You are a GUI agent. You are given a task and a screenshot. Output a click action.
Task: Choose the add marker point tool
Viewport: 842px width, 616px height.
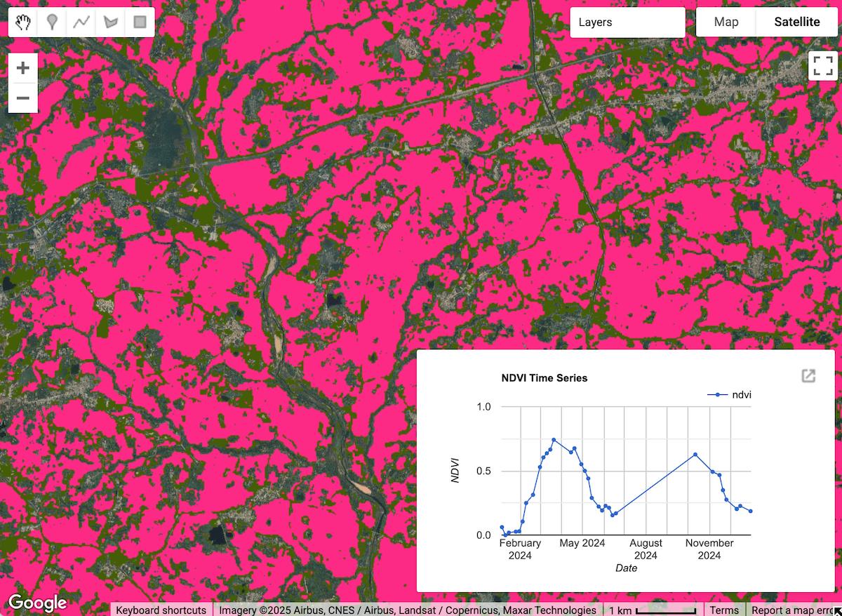click(x=52, y=22)
